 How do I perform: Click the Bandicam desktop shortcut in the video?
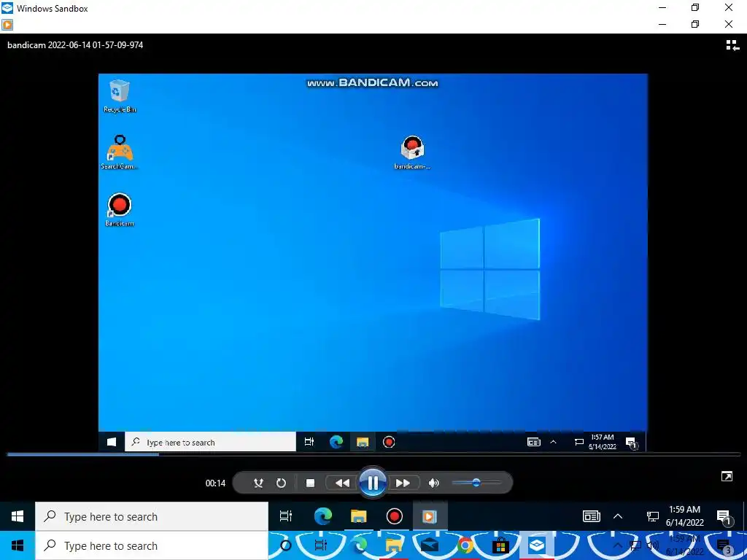[x=119, y=210]
